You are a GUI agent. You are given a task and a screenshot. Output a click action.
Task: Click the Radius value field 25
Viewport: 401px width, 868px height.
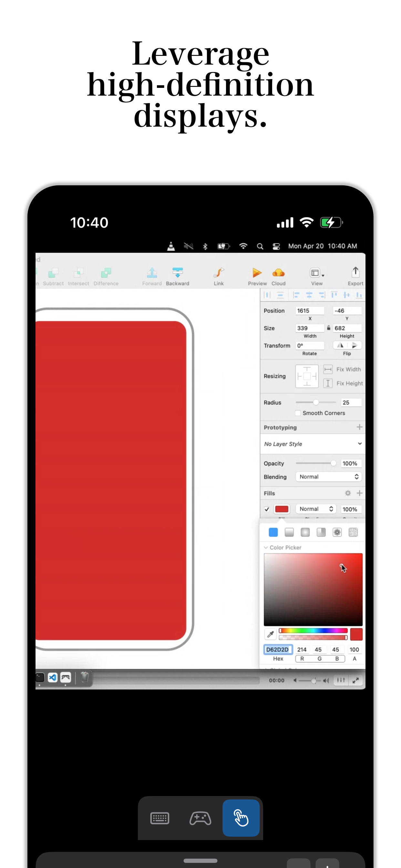click(352, 402)
